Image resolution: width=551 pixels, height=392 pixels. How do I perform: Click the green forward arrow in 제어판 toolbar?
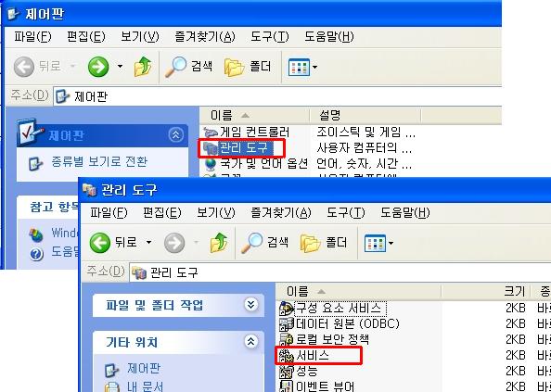click(x=98, y=67)
